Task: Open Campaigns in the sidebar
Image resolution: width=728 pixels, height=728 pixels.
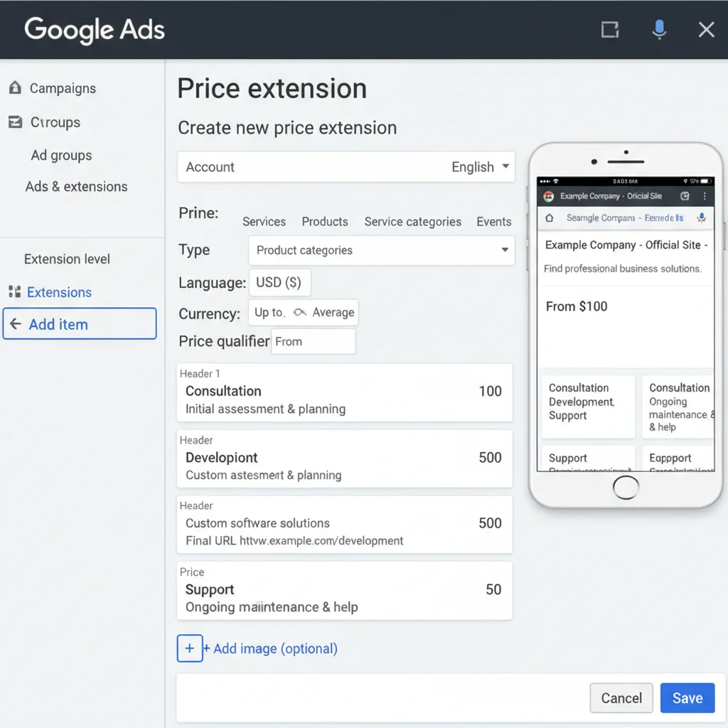Action: [63, 88]
